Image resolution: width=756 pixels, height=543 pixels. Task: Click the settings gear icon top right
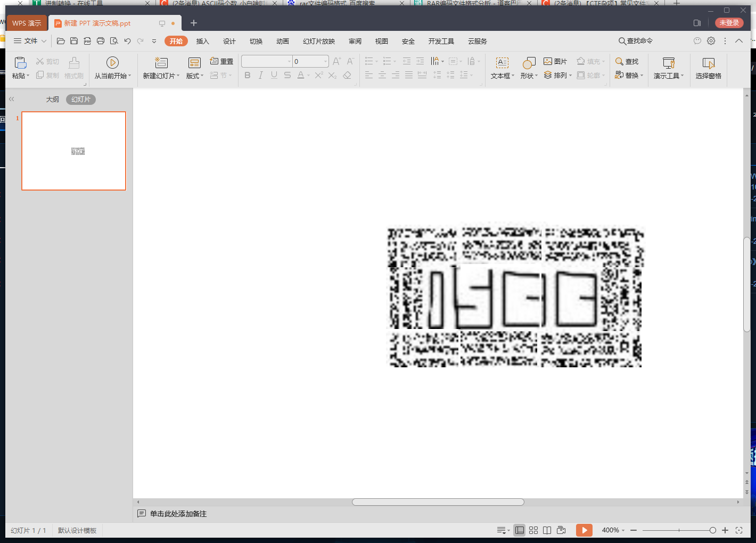[x=711, y=41]
